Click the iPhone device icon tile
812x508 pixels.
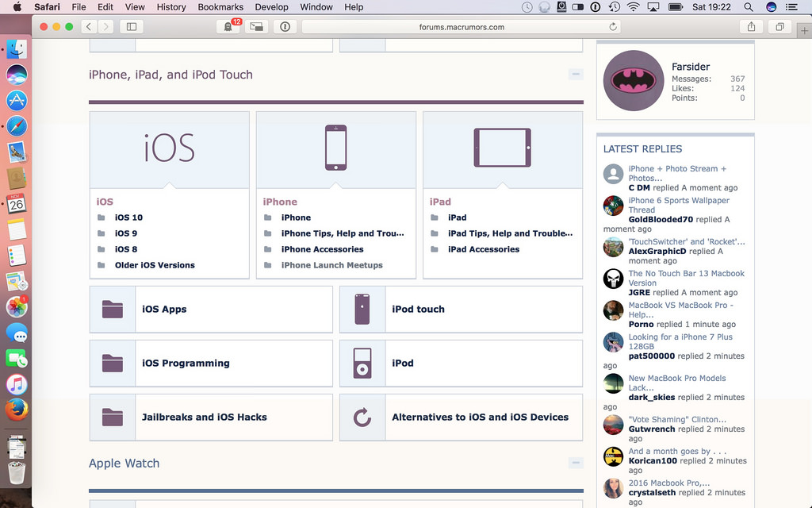coord(336,149)
